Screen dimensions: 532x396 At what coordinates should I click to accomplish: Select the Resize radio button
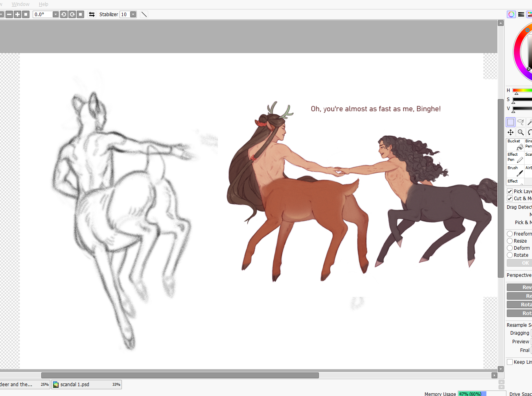[510, 241]
